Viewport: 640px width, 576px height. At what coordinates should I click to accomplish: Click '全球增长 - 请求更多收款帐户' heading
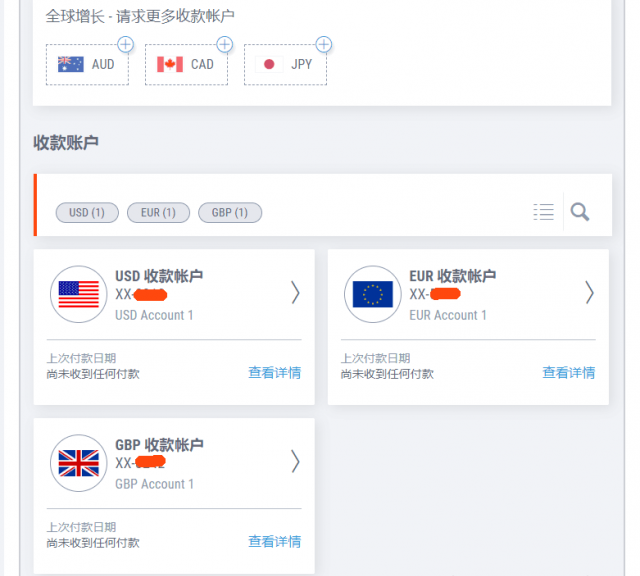140,16
